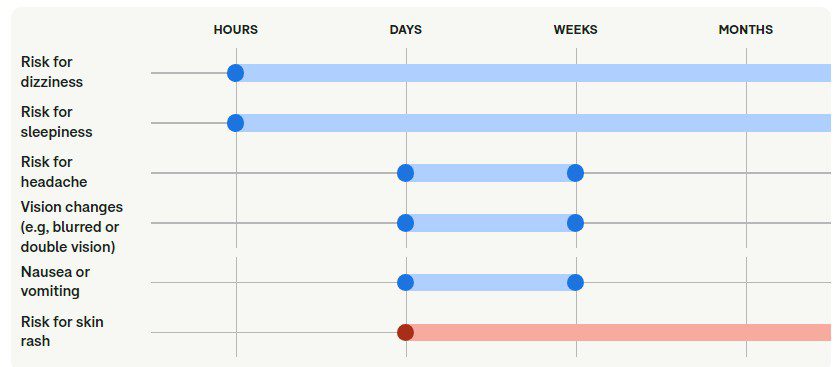Click vision changes end dot at Weeks
The width and height of the screenshot is (836, 367).
[575, 223]
